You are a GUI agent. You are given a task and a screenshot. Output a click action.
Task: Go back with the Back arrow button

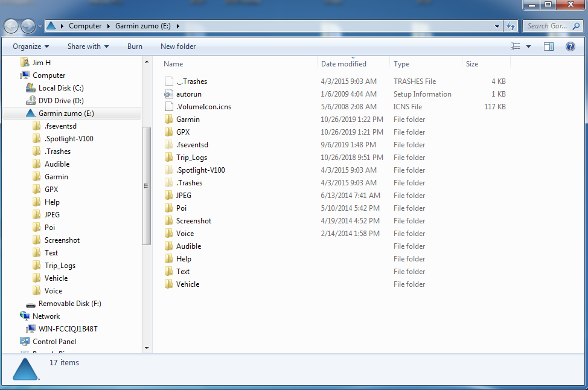(11, 26)
